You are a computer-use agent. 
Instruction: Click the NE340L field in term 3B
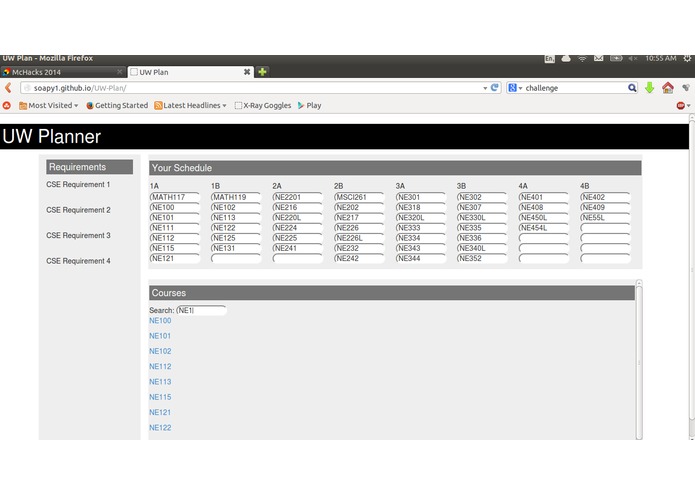pos(482,248)
